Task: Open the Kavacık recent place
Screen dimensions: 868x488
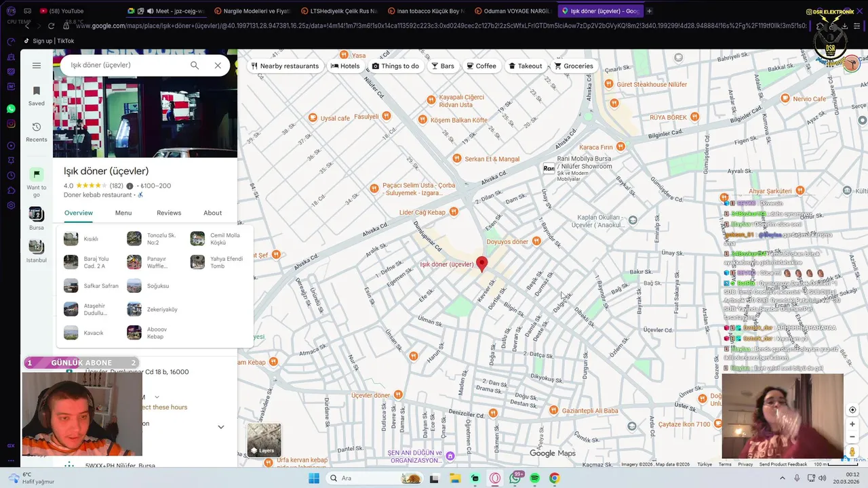Action: 85,333
